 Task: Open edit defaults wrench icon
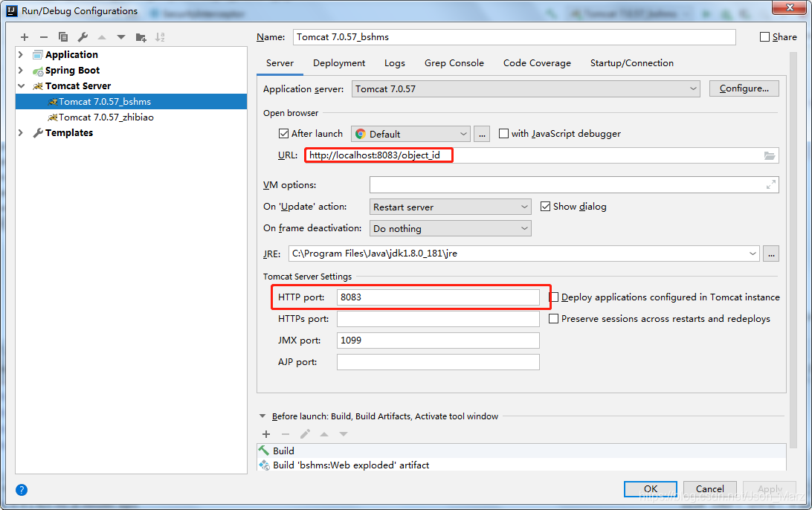(x=83, y=36)
